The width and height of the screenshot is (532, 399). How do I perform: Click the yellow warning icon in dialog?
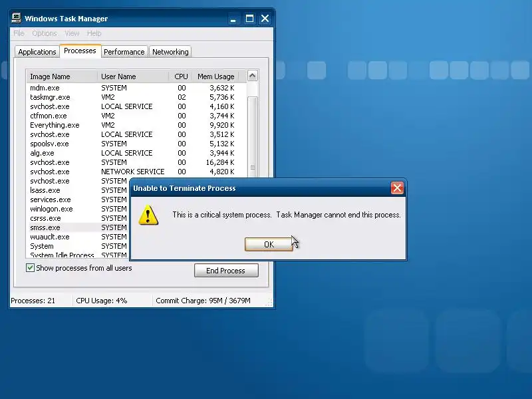pyautogui.click(x=148, y=215)
